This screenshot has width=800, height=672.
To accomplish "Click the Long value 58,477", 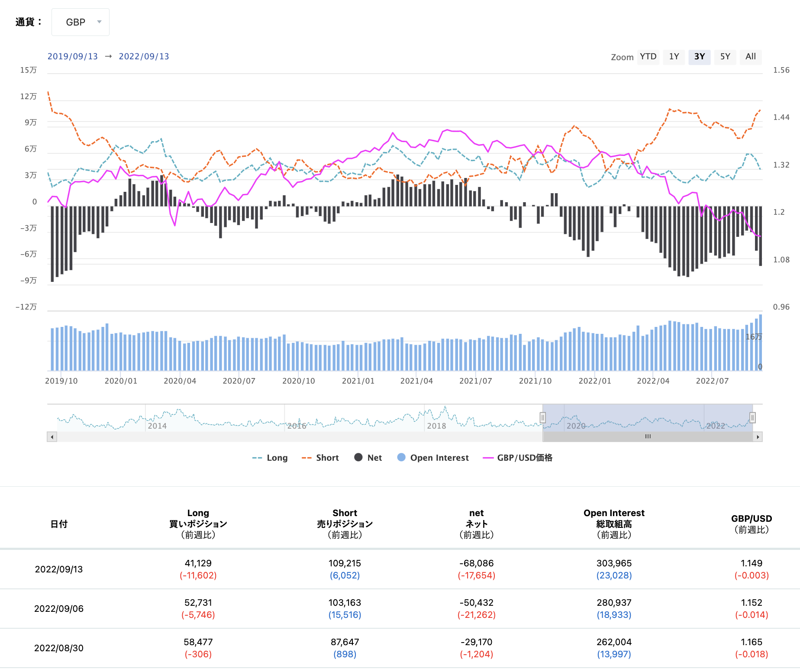I will coord(198,643).
